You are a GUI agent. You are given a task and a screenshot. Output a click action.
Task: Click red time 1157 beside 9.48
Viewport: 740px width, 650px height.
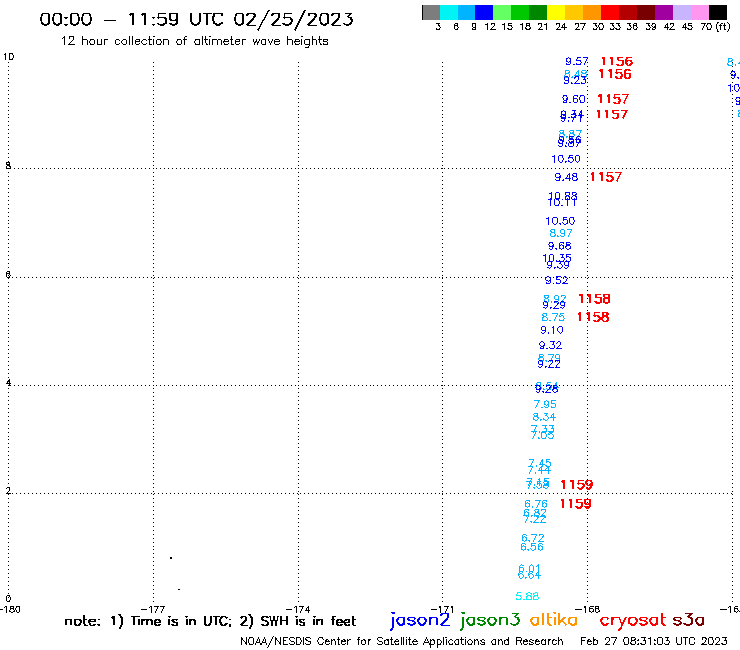606,177
